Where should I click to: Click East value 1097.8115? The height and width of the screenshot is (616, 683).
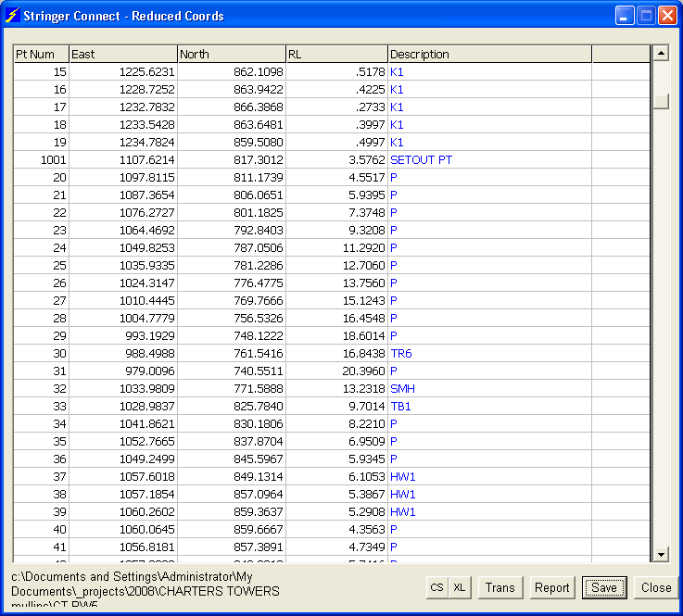coord(123,178)
